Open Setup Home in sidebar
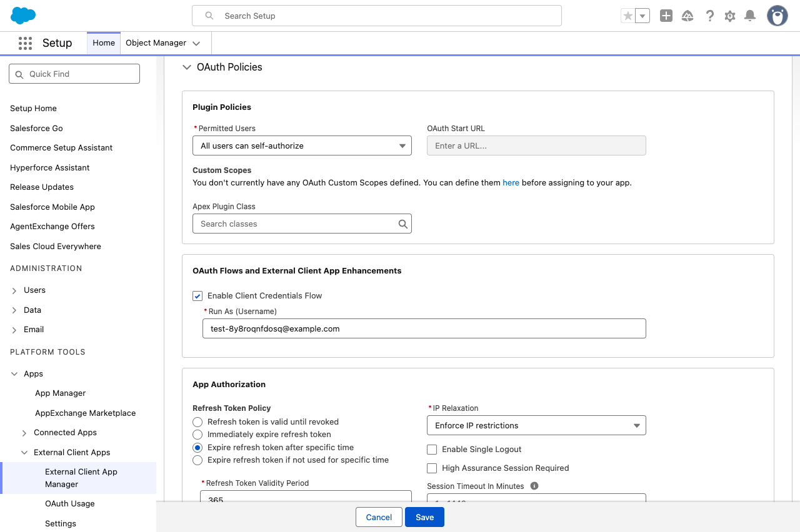Viewport: 800px width, 532px height. pos(33,108)
